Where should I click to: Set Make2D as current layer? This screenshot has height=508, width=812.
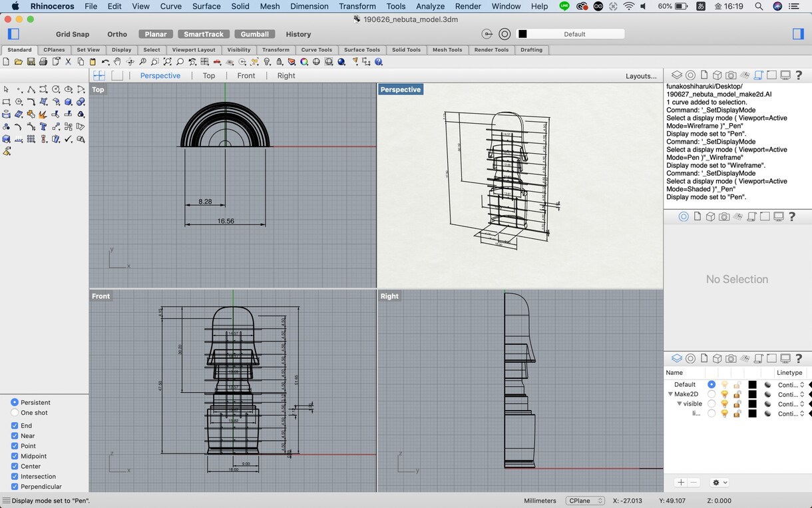coord(711,394)
